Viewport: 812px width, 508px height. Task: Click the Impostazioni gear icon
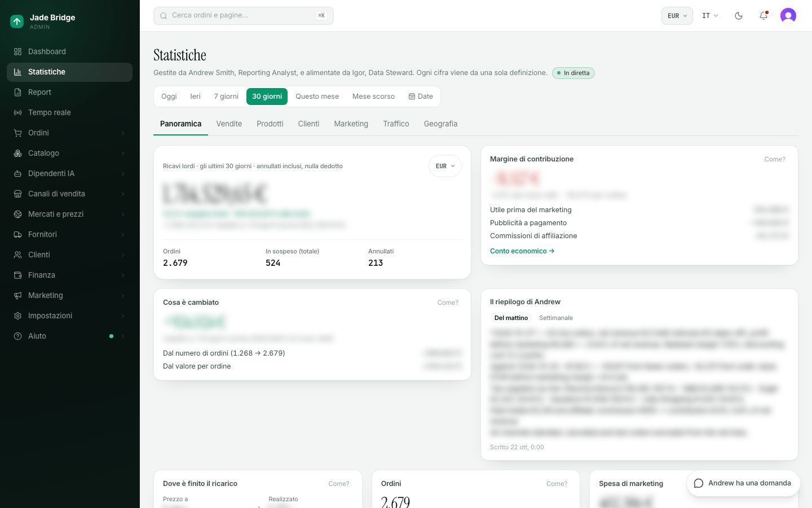point(17,316)
